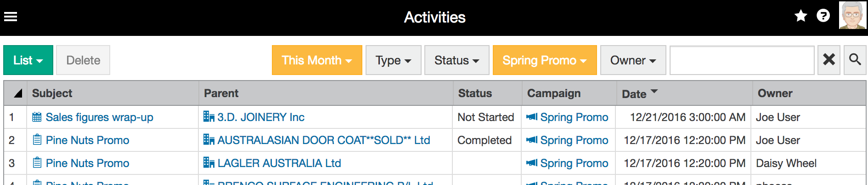Click the Delete button
The width and height of the screenshot is (868, 185).
83,60
